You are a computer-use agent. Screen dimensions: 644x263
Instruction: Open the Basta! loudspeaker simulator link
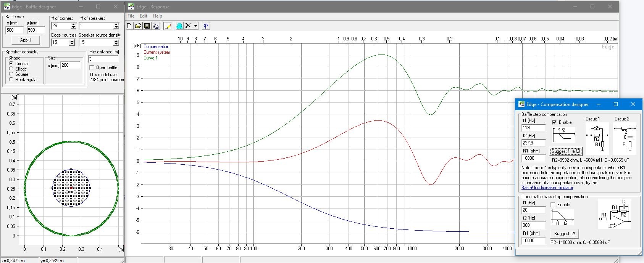click(547, 188)
